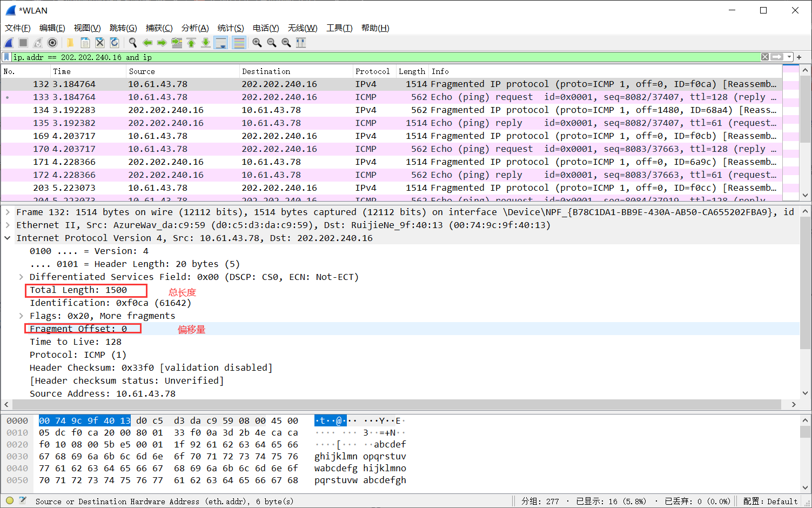The image size is (812, 508).
Task: Select packet 172 ICMP reply row
Action: [391, 175]
